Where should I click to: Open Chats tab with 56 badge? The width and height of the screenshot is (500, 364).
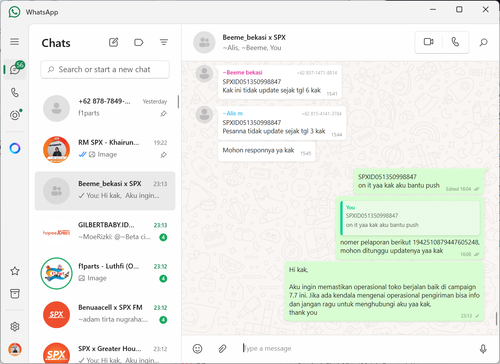click(15, 69)
